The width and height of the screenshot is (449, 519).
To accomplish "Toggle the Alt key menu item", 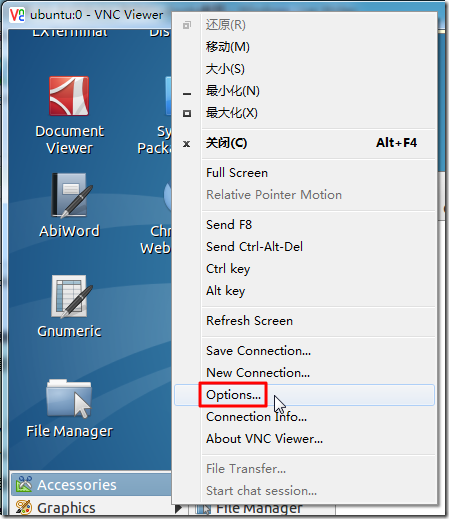I will tap(304, 291).
